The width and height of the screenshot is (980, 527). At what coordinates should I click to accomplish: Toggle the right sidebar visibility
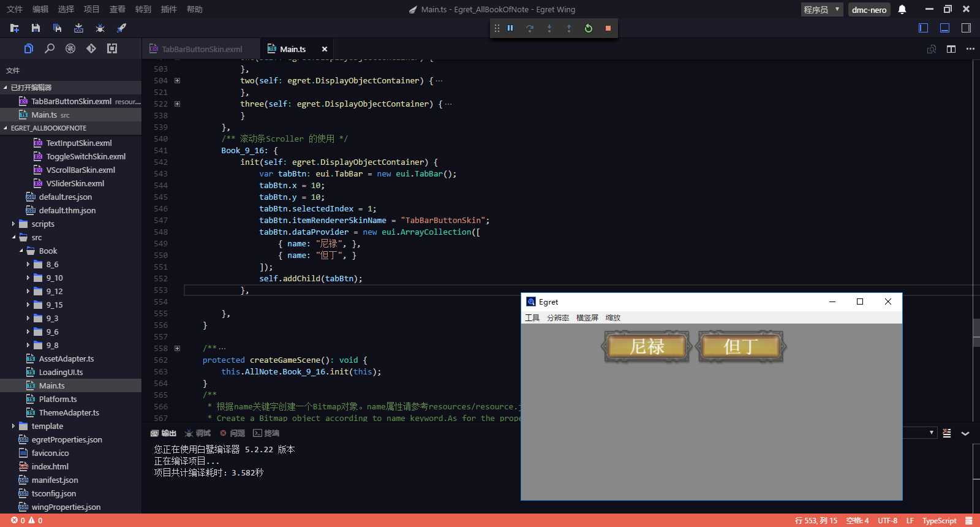pyautogui.click(x=966, y=28)
